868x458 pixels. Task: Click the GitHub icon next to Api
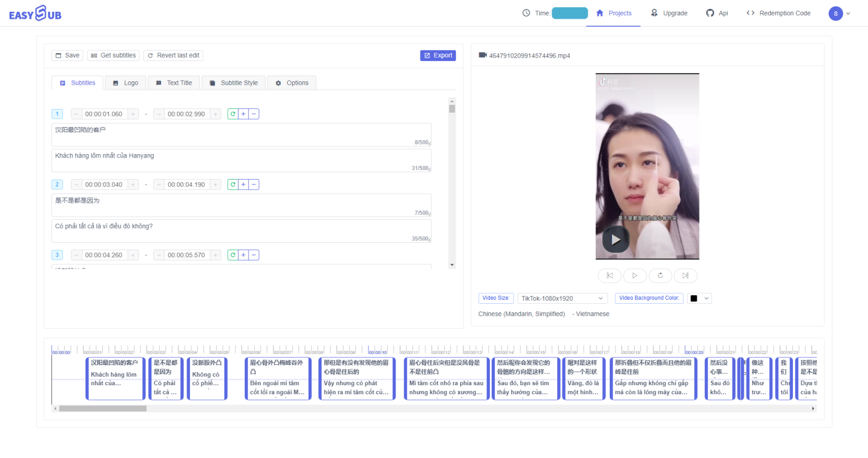coord(709,12)
